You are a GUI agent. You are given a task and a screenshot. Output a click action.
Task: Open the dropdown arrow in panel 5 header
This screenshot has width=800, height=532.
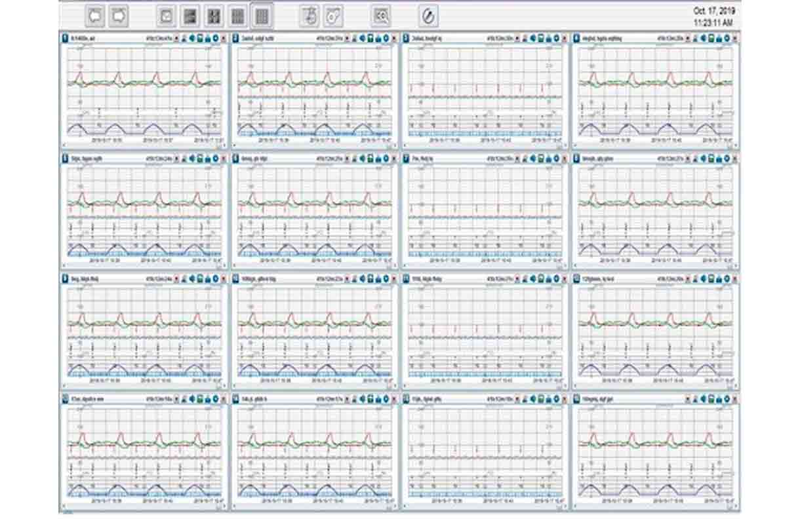pyautogui.click(x=176, y=158)
